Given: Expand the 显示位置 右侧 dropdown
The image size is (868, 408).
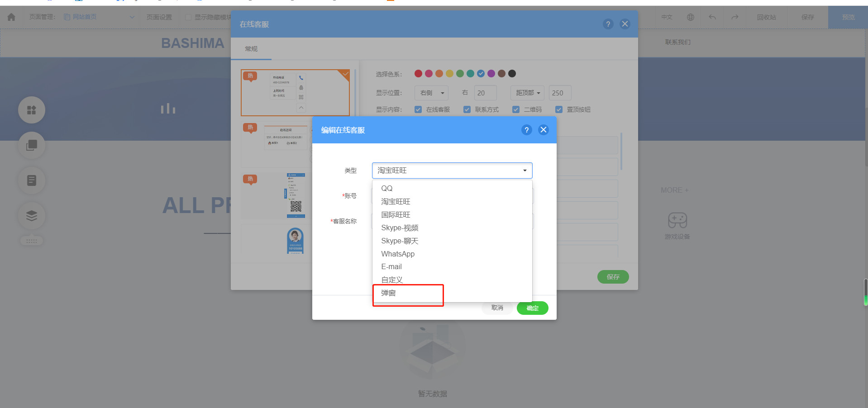Looking at the screenshot, I should click(431, 93).
